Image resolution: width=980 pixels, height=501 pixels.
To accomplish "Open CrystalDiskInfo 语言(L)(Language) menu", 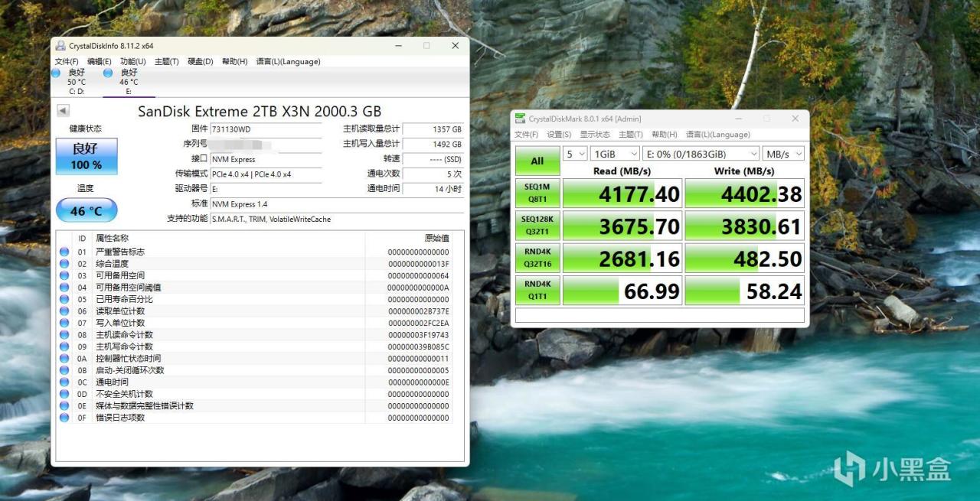I will (x=288, y=62).
